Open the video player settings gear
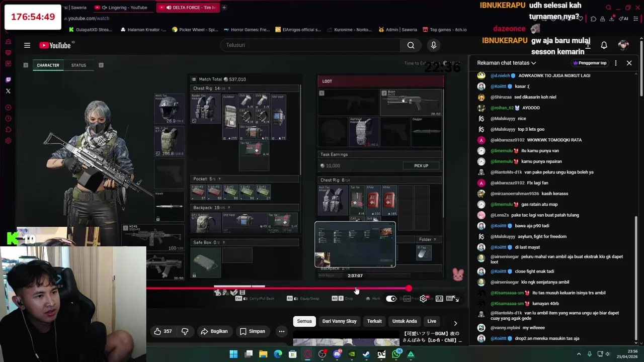This screenshot has height=362, width=644. [424, 299]
